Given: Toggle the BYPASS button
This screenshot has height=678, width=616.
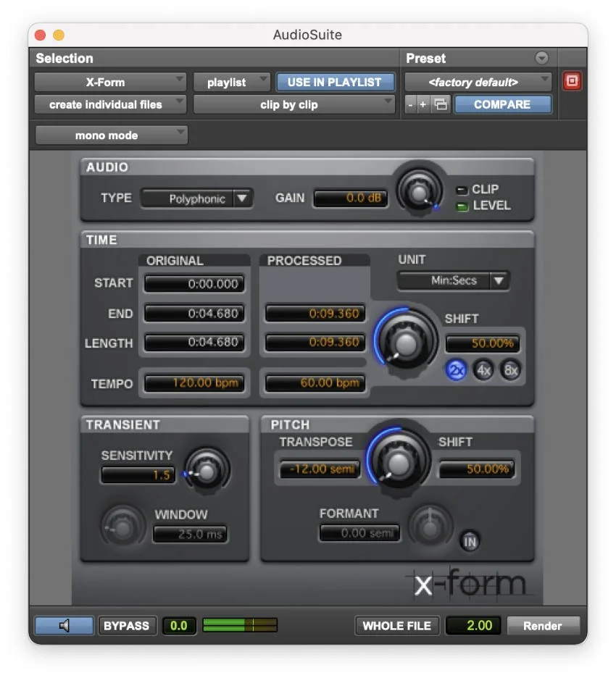Looking at the screenshot, I should tap(126, 626).
